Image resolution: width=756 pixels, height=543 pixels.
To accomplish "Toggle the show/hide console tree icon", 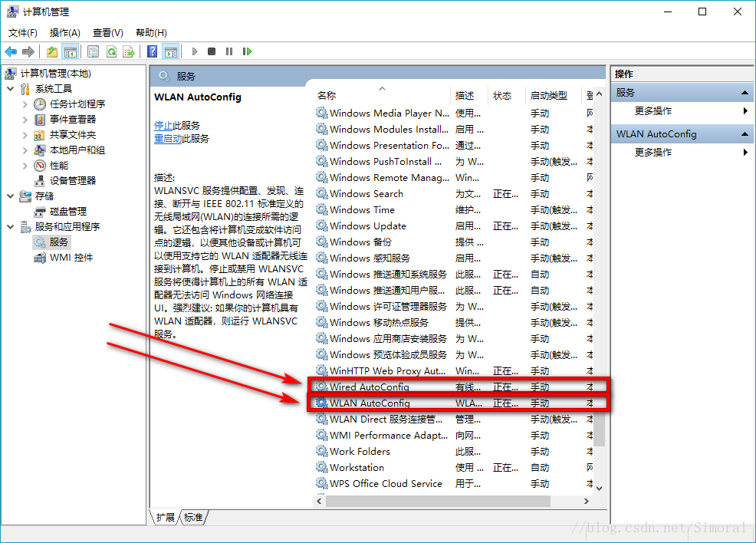I will pos(71,51).
